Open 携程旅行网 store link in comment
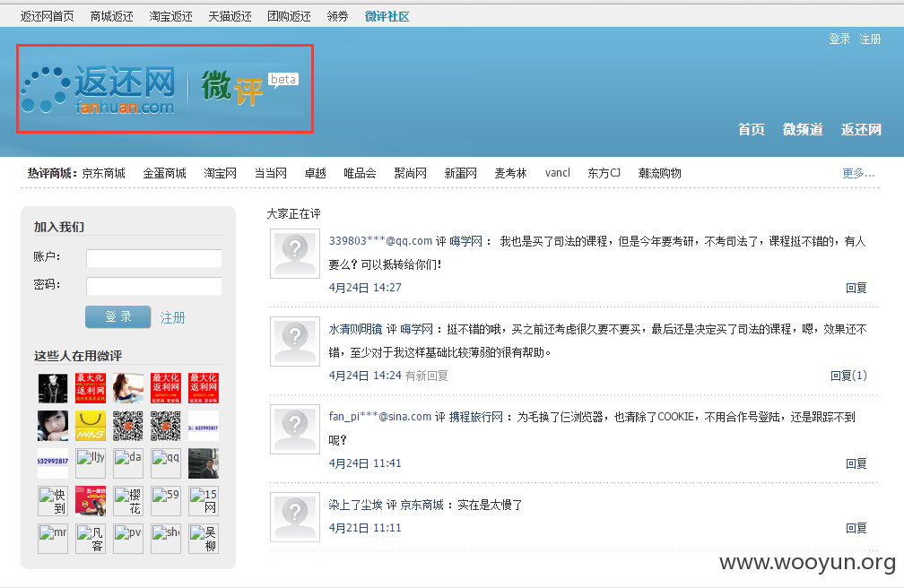Screen dimensions: 904x588 pyautogui.click(x=476, y=416)
